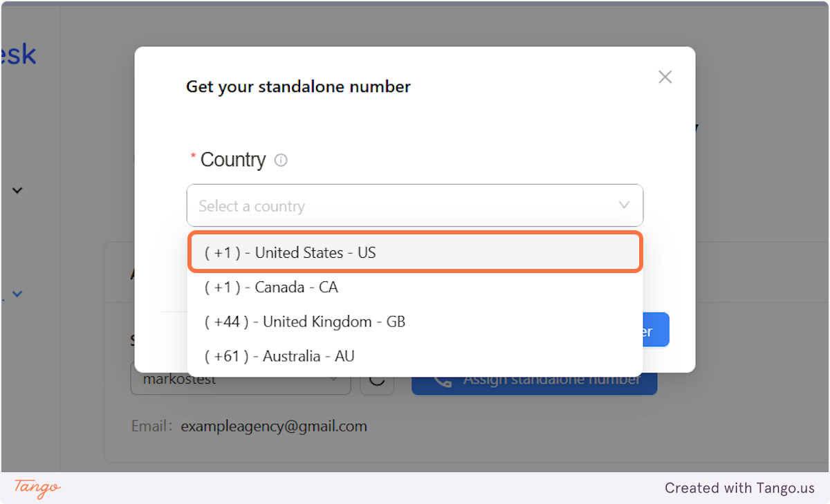Select United States - US country option
The image size is (830, 504).
click(415, 252)
